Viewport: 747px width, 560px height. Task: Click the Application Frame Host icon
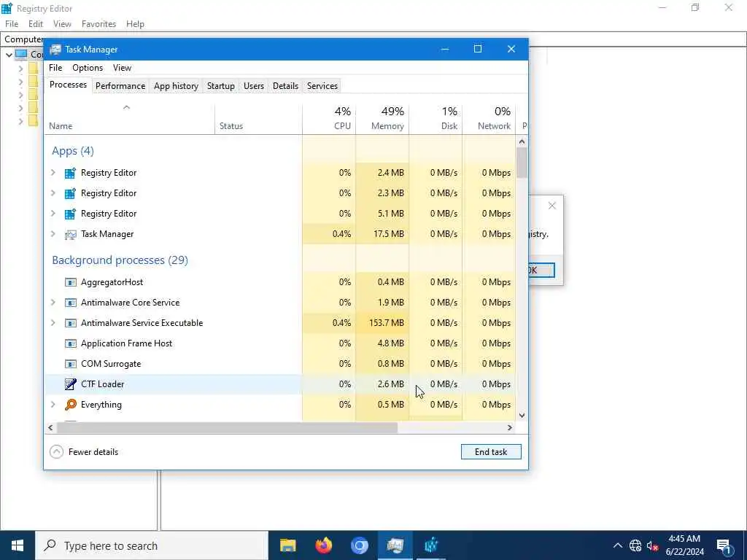click(x=71, y=344)
